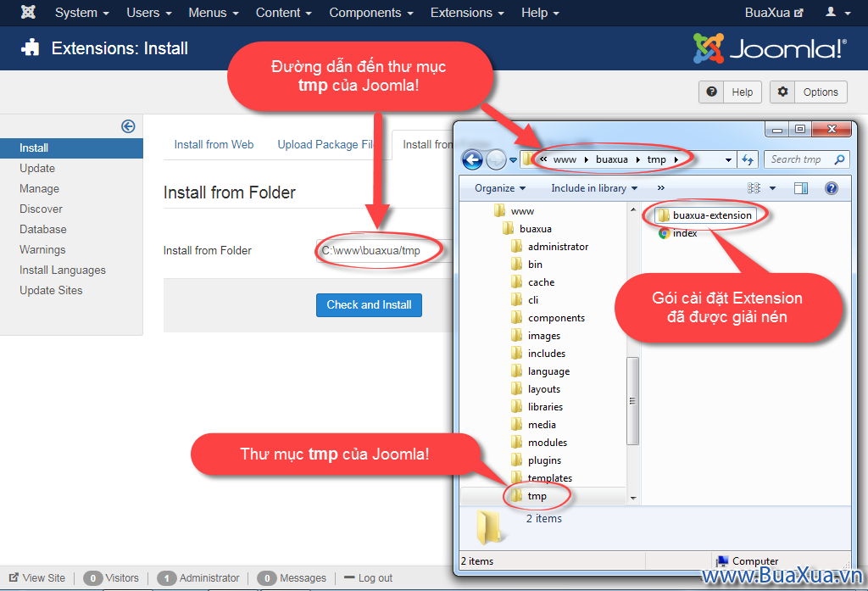Open the Content menu
This screenshot has width=868, height=591.
click(x=283, y=12)
